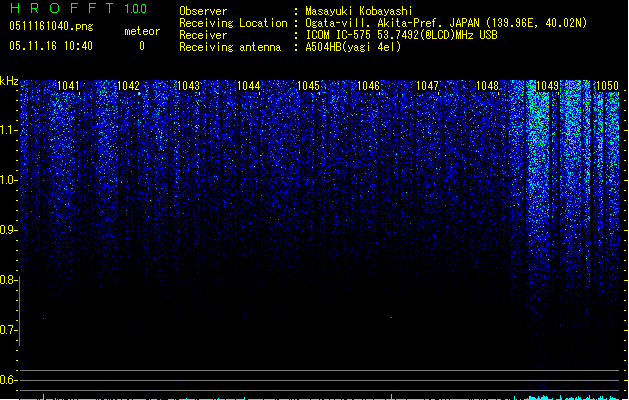Select the filename 0511161040.png
The image size is (629, 400).
(x=51, y=26)
